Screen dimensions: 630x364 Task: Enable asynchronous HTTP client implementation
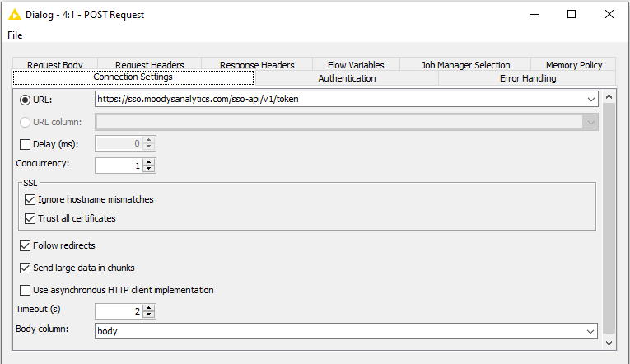25,290
